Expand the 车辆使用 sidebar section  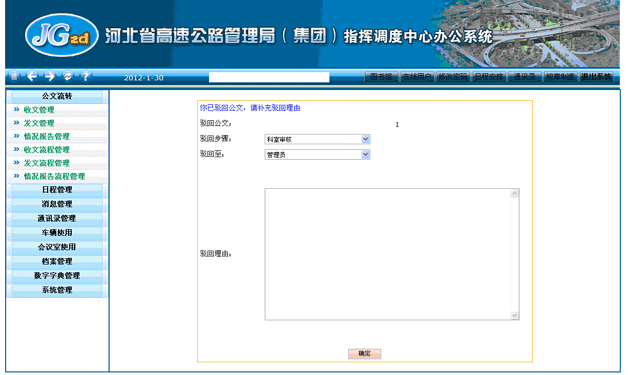pyautogui.click(x=57, y=232)
